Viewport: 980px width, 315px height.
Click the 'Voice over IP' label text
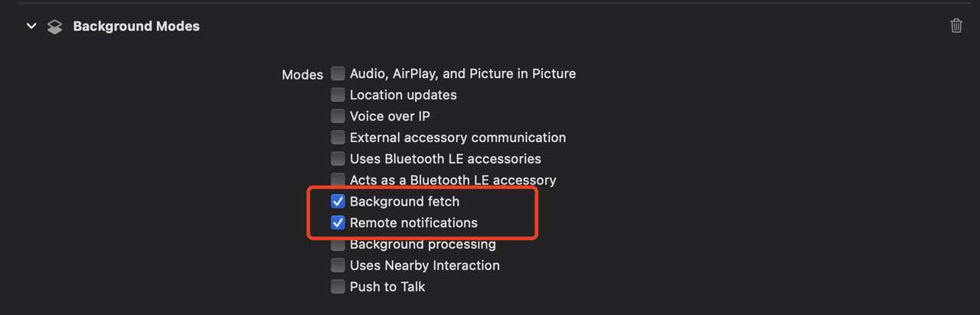point(390,116)
